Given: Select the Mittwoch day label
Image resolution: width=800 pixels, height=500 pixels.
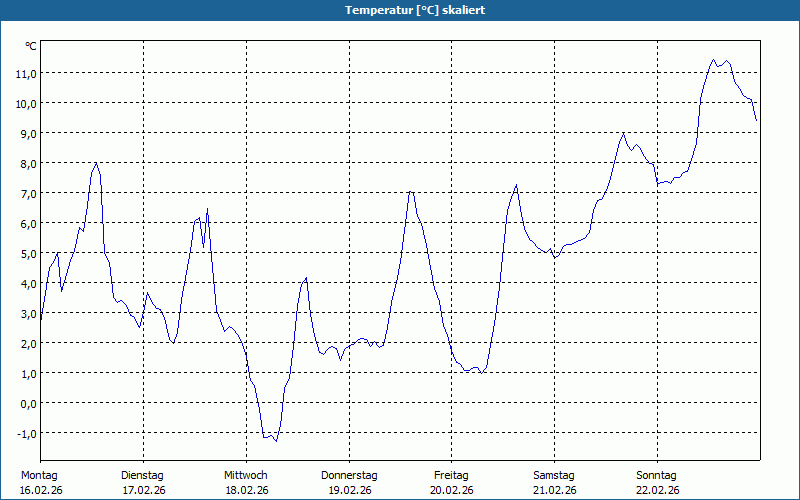Looking at the screenshot, I should point(245,476).
